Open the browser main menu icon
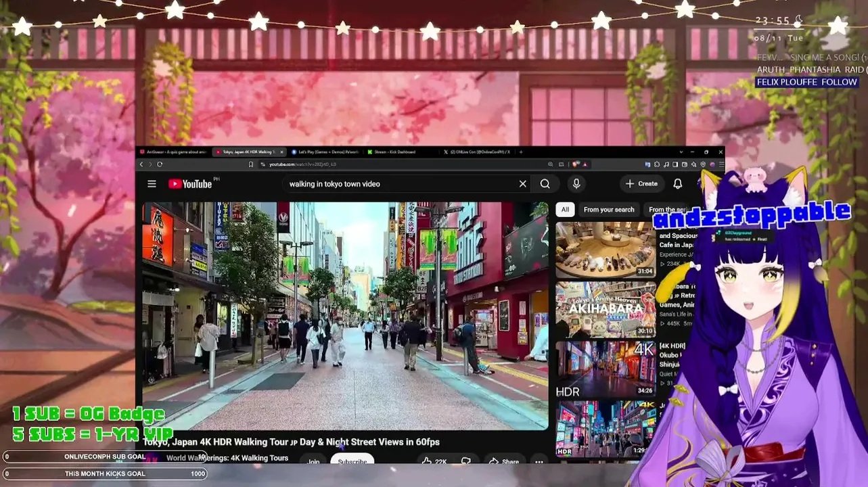Viewport: 868px width, 487px height. (x=721, y=164)
